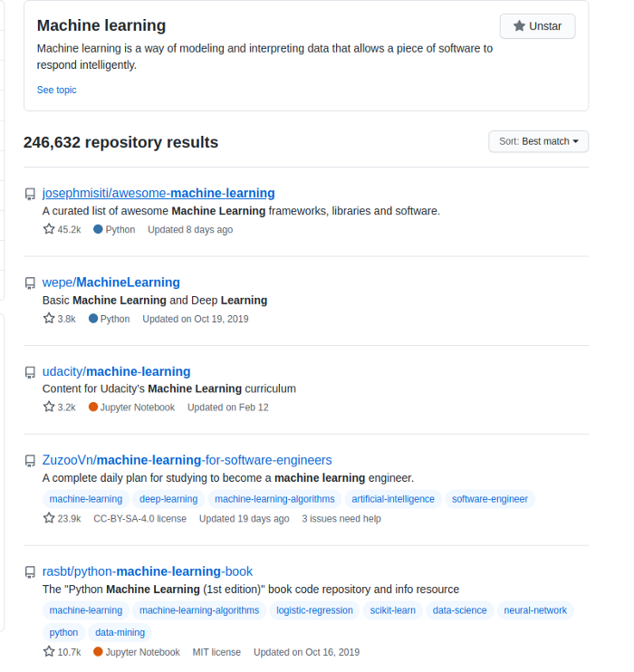Click the orange Jupyter Notebook language dot for udacity

(x=93, y=408)
